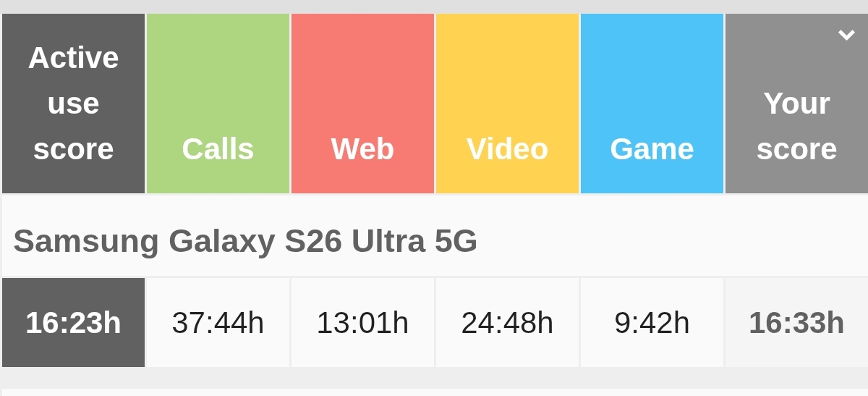Click the Video column label
Image resolution: width=868 pixels, height=396 pixels.
pos(507,149)
